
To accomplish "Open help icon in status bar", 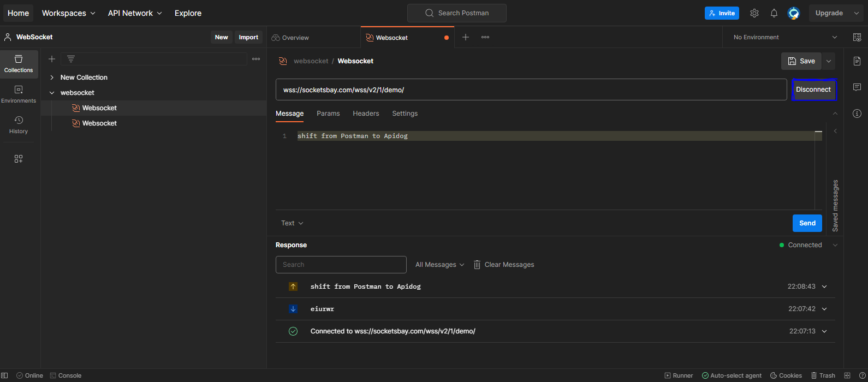I will 862,375.
